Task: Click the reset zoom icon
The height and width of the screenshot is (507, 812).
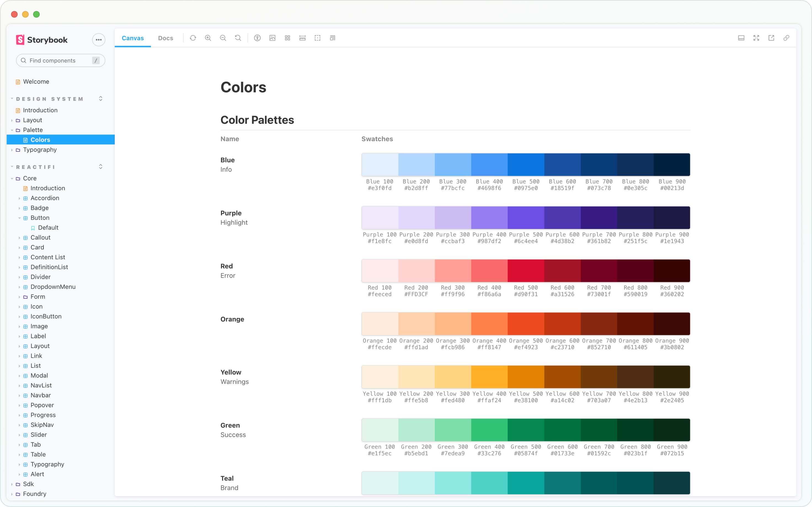Action: [x=238, y=38]
